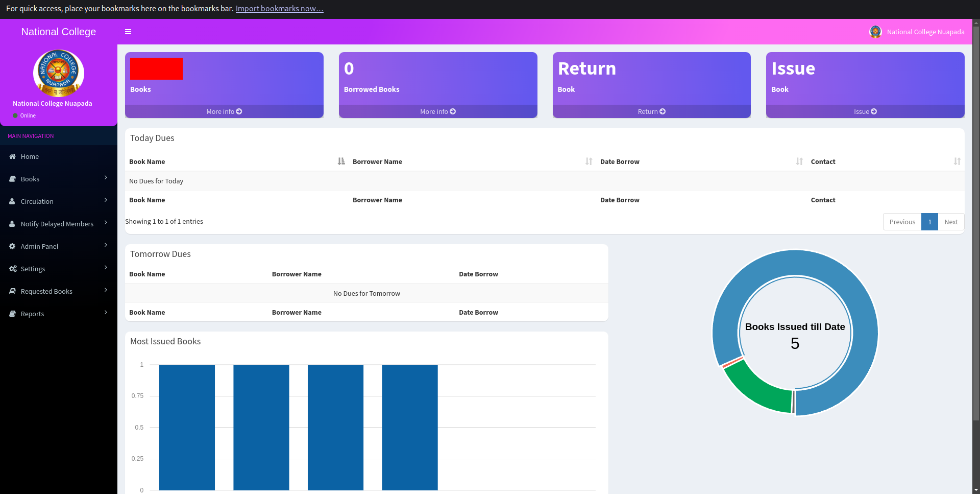Click Books Issued till Date label
The image size is (980, 494).
[795, 327]
